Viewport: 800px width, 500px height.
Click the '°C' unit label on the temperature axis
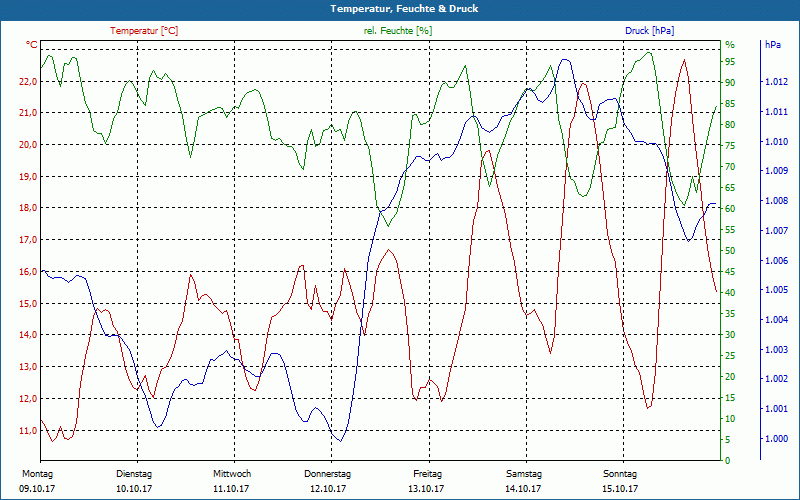(32, 45)
